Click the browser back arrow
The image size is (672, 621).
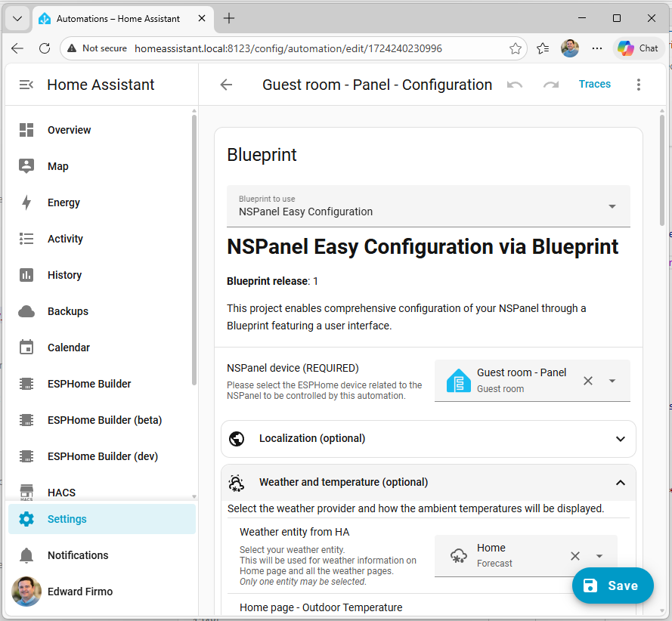click(17, 48)
